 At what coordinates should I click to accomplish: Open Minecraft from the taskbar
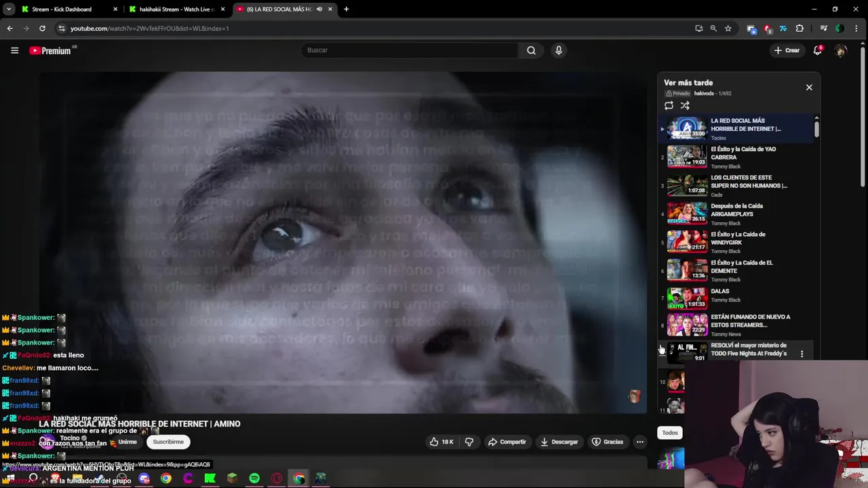tap(232, 479)
